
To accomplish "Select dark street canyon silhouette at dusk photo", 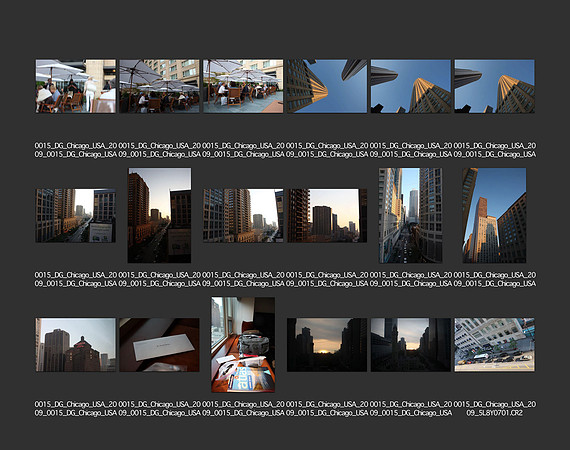I will point(410,345).
